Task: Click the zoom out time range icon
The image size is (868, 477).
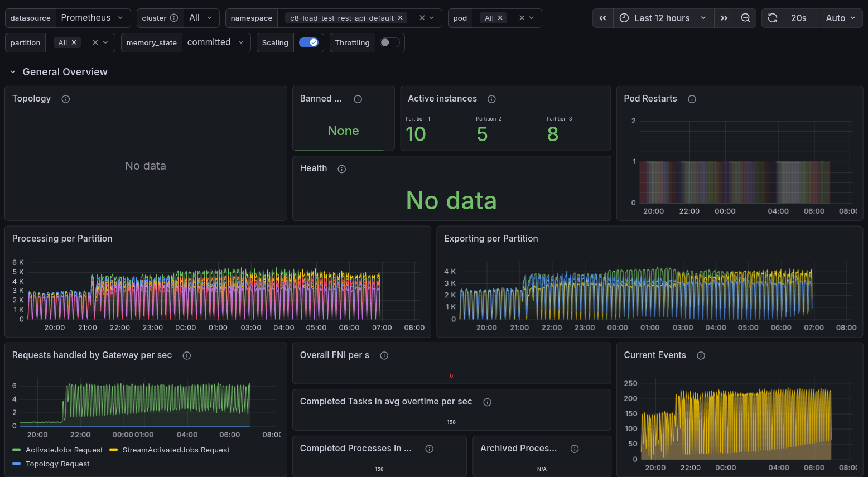Action: [x=745, y=18]
